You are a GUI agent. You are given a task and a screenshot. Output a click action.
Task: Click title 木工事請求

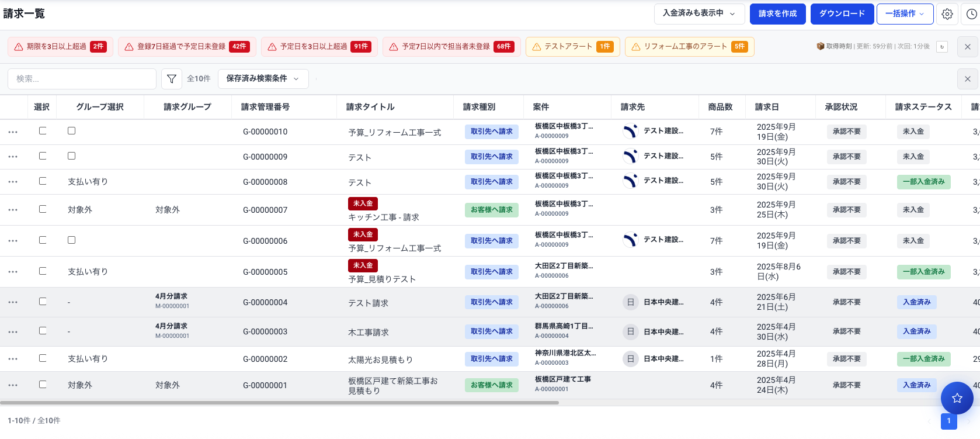point(369,333)
